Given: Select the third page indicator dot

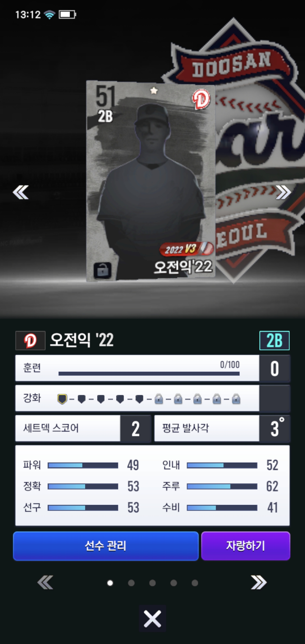Looking at the screenshot, I should 152,583.
